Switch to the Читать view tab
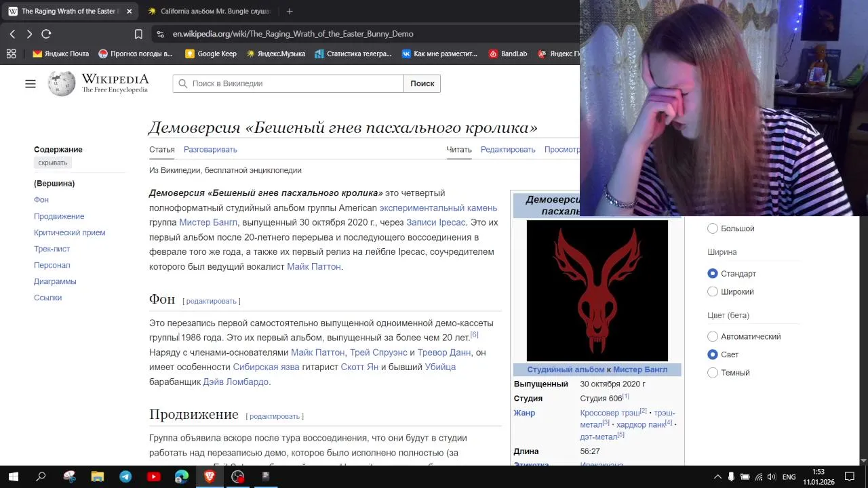 (x=459, y=150)
